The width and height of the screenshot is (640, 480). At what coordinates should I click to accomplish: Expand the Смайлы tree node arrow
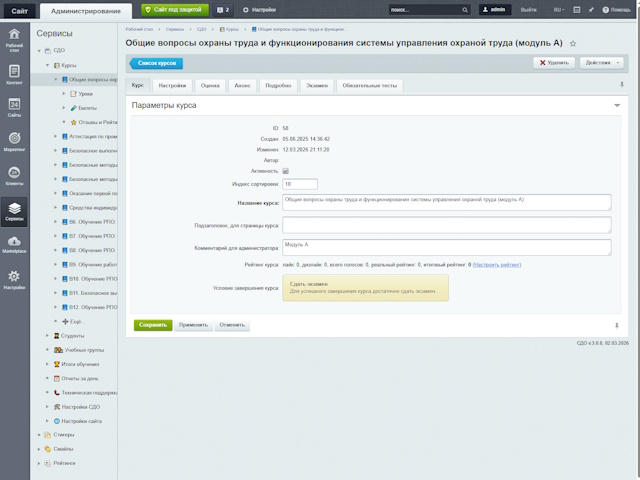[x=39, y=449]
